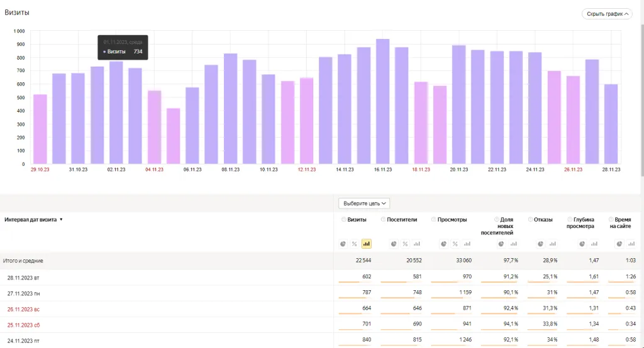The width and height of the screenshot is (644, 348).
Task: Select pie chart mode for Просмотры column
Action: pos(443,244)
